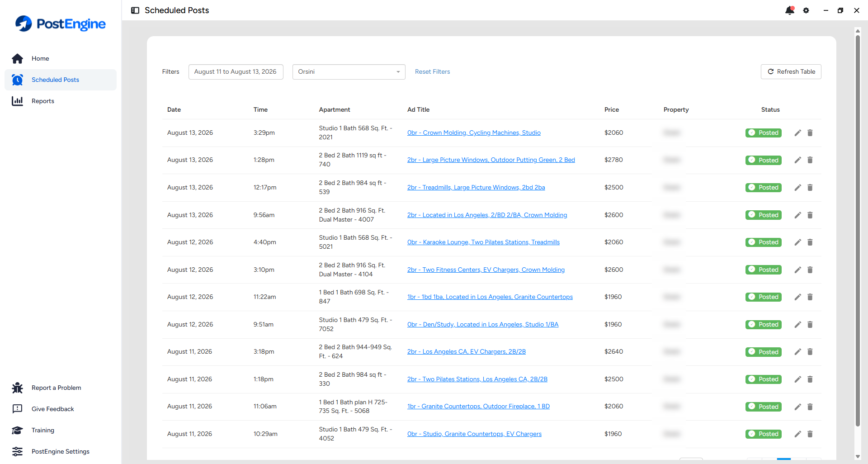868x464 pixels.
Task: Edit the 3:29pm August 13 post
Action: pyautogui.click(x=798, y=133)
